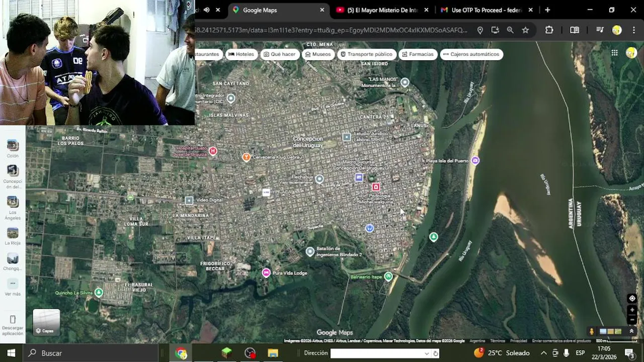Open recent Concepción del... entry
The width and height of the screenshot is (644, 362).
[x=13, y=177]
